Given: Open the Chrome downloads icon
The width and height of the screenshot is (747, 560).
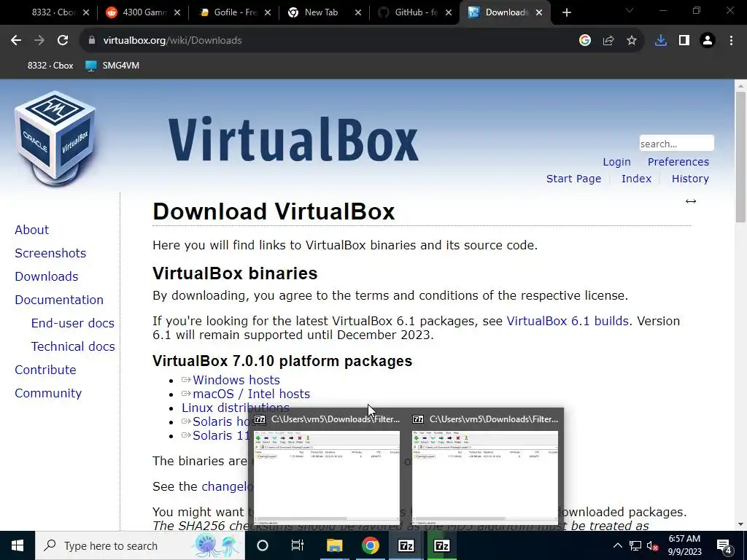Looking at the screenshot, I should point(661,41).
